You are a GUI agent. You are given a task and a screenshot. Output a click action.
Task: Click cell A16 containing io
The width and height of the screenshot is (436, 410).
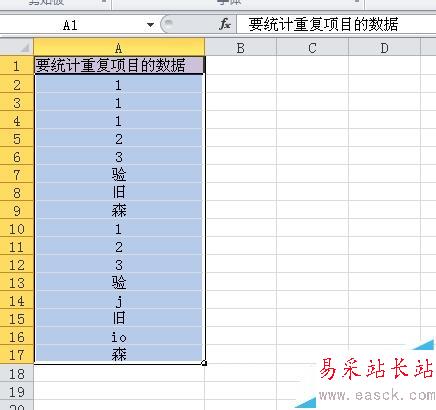coord(119,336)
